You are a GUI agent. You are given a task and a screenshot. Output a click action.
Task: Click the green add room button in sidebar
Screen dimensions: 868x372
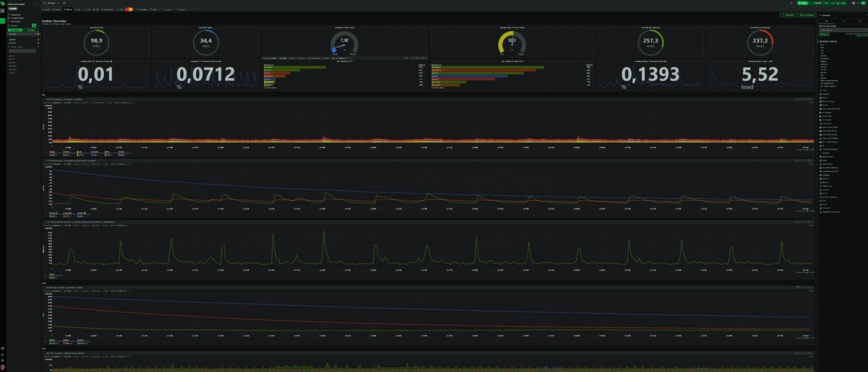[x=34, y=26]
